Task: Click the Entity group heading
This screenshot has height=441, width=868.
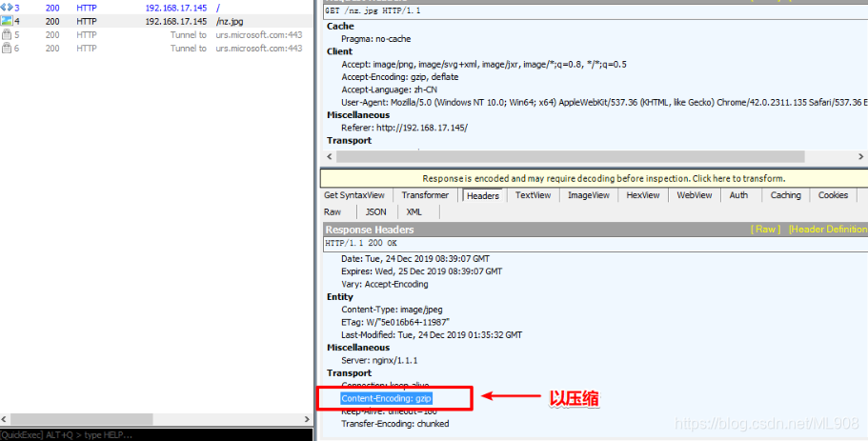Action: (x=340, y=296)
